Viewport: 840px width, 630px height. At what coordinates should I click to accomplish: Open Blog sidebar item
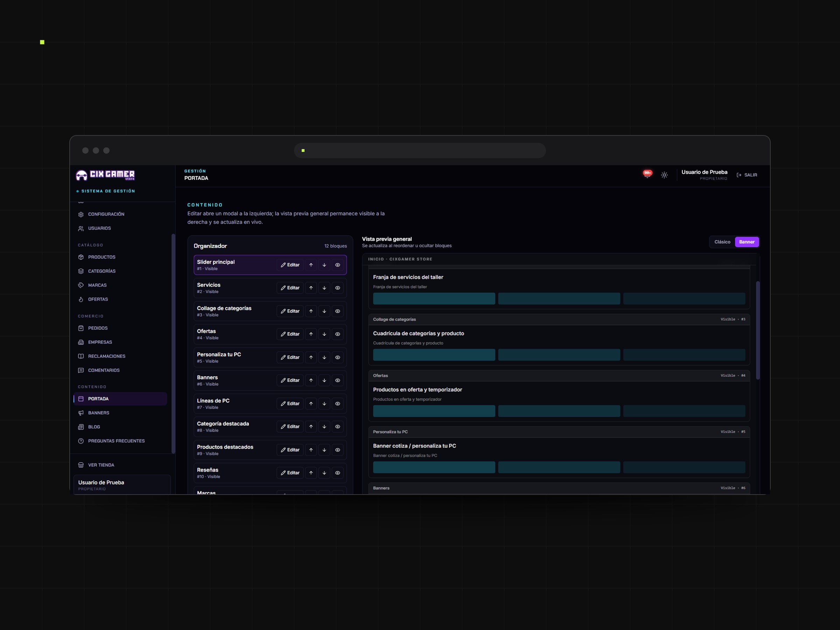pos(120,427)
